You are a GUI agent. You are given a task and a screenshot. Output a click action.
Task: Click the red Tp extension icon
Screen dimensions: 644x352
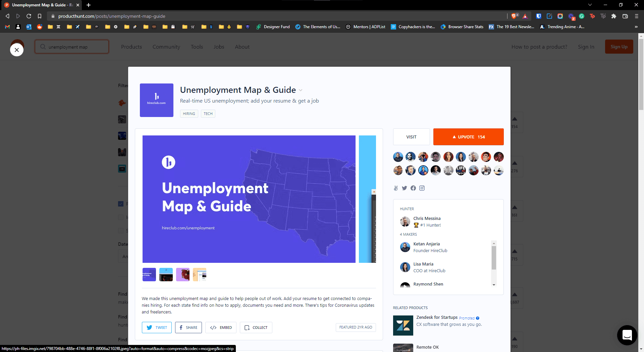(592, 16)
